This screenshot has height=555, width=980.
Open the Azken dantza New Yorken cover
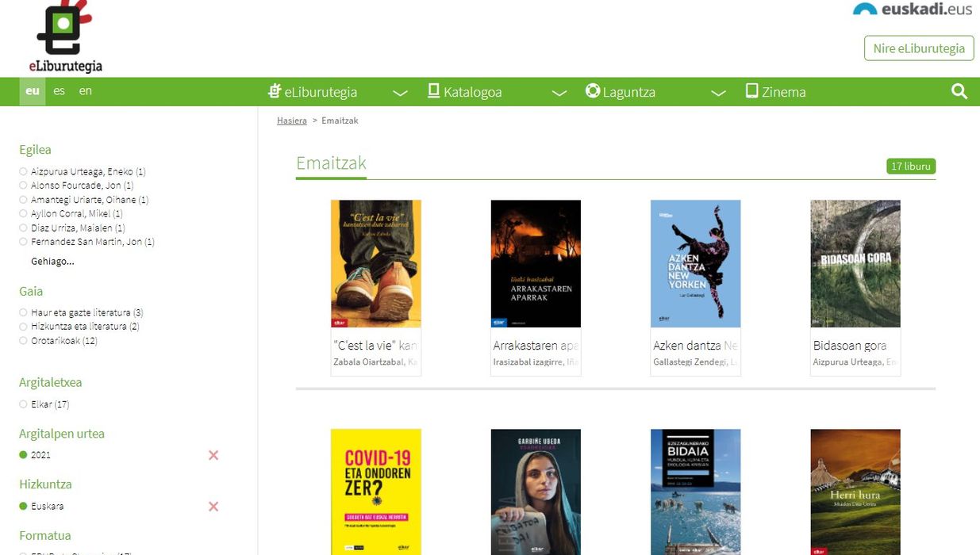tap(696, 264)
